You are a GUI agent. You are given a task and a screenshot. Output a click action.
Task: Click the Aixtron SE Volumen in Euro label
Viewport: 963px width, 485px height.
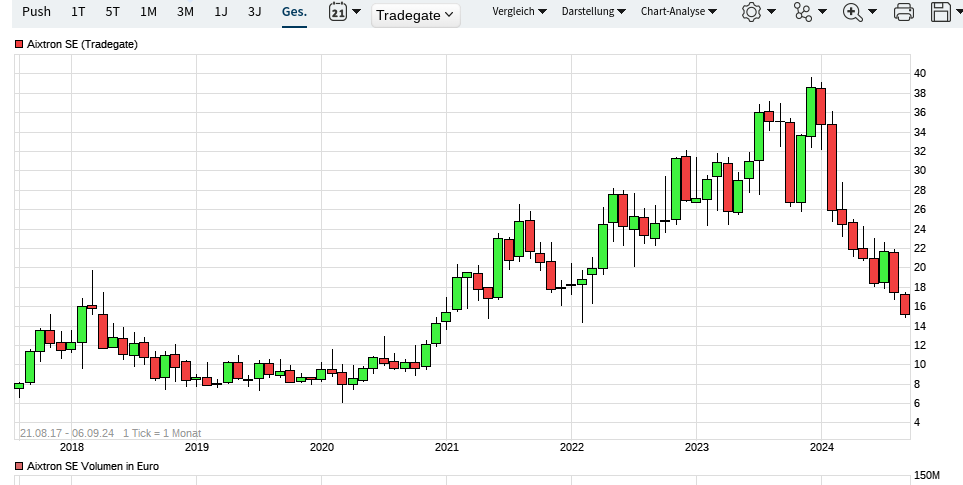coord(93,467)
